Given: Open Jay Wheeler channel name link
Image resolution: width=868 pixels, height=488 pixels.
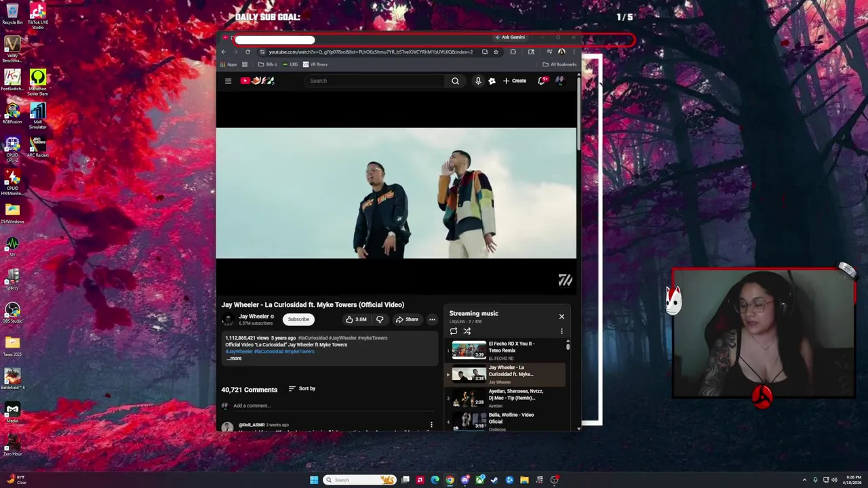Looking at the screenshot, I should [254, 317].
